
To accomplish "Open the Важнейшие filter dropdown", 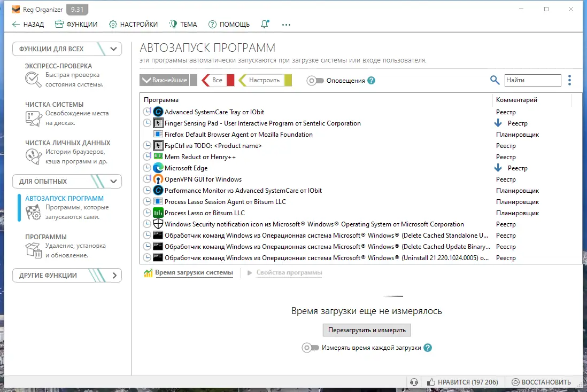I will tap(164, 80).
